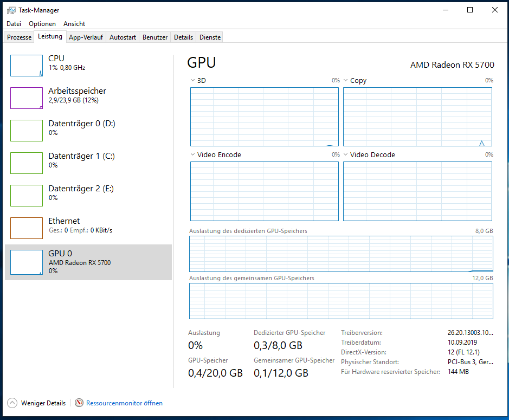This screenshot has width=509, height=420.
Task: Click the shared memory value 0,1/12,0 GB
Action: coord(281,373)
